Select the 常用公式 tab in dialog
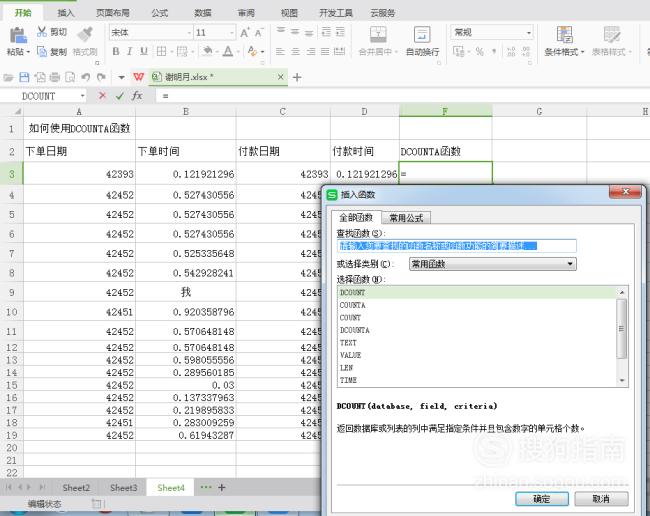Screen dimensions: 650x516 point(406,218)
